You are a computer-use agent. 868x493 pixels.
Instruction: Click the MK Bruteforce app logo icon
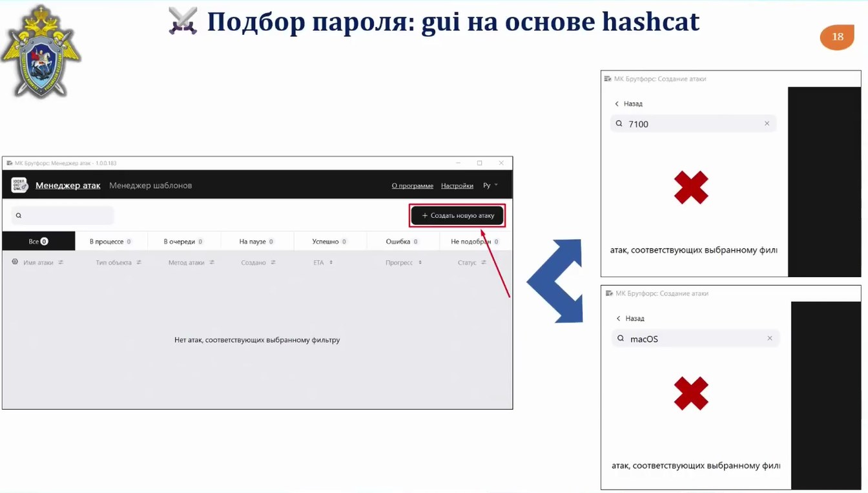tap(19, 185)
